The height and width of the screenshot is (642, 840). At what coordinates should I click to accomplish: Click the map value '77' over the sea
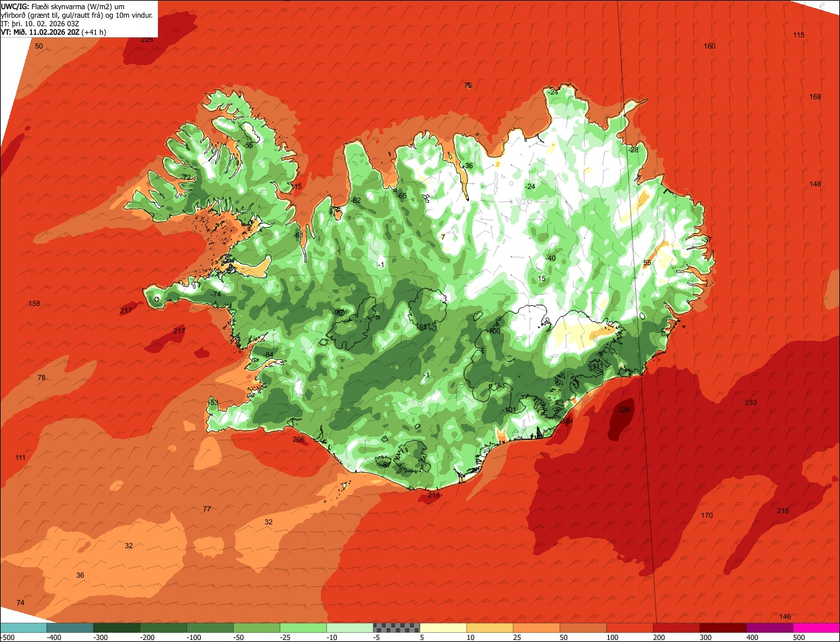coord(207,509)
